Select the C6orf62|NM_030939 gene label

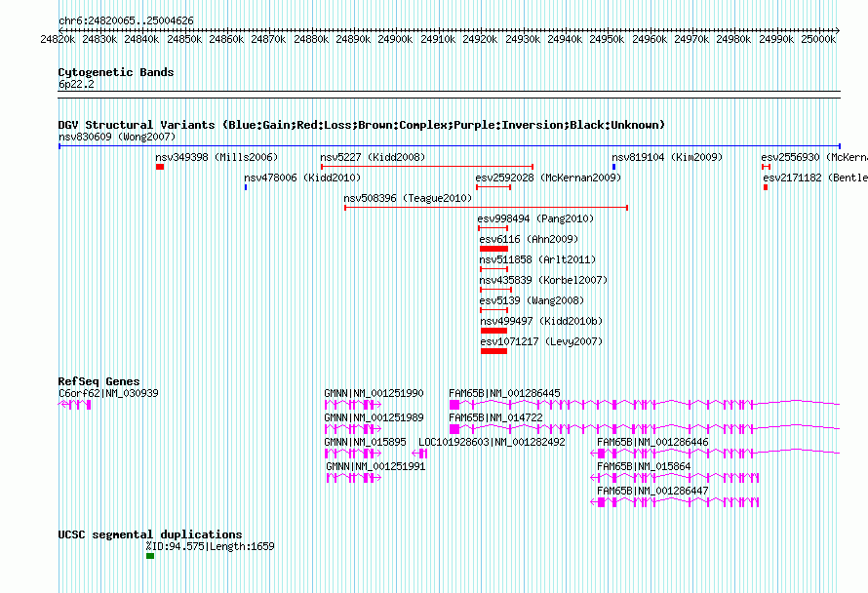108,393
